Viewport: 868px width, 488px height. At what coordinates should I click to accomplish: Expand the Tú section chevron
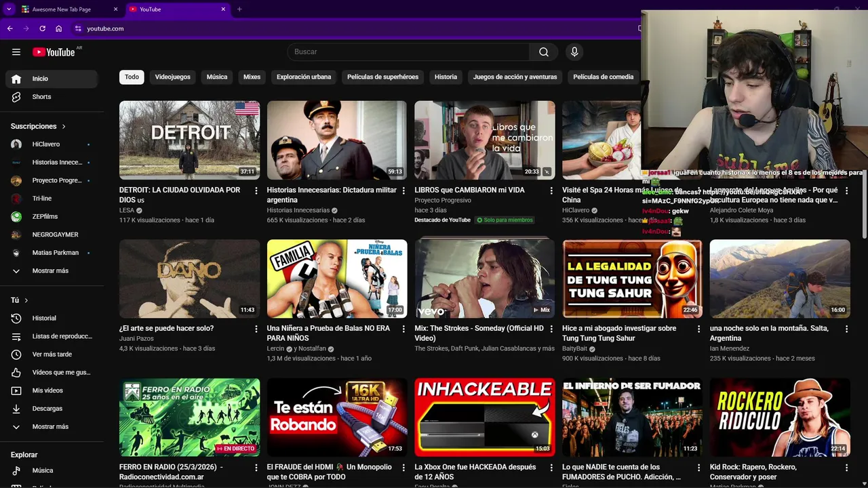pyautogui.click(x=26, y=300)
